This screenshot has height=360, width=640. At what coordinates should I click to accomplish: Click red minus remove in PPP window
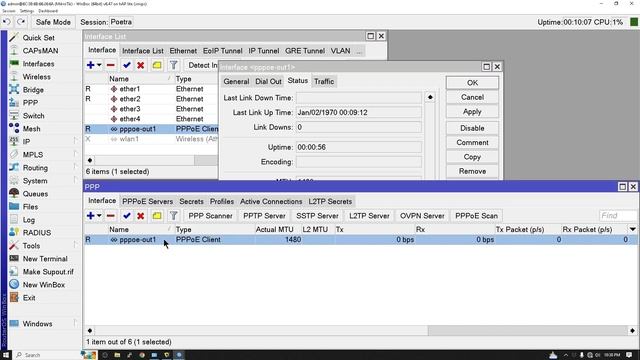(x=111, y=216)
